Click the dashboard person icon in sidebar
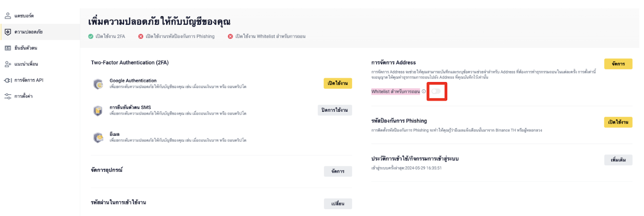 pyautogui.click(x=8, y=16)
